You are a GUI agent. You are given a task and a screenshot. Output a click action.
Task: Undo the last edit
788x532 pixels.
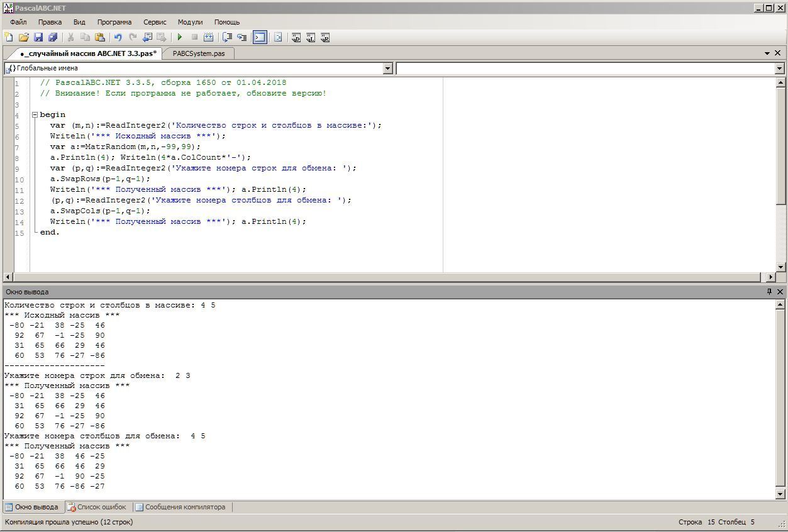(x=118, y=38)
